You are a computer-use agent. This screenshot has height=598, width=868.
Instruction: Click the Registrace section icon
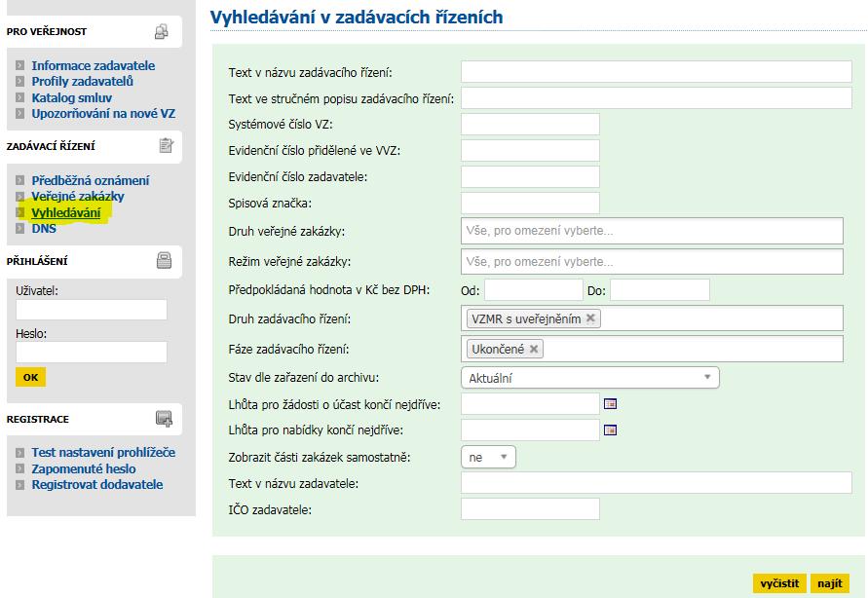(x=164, y=419)
